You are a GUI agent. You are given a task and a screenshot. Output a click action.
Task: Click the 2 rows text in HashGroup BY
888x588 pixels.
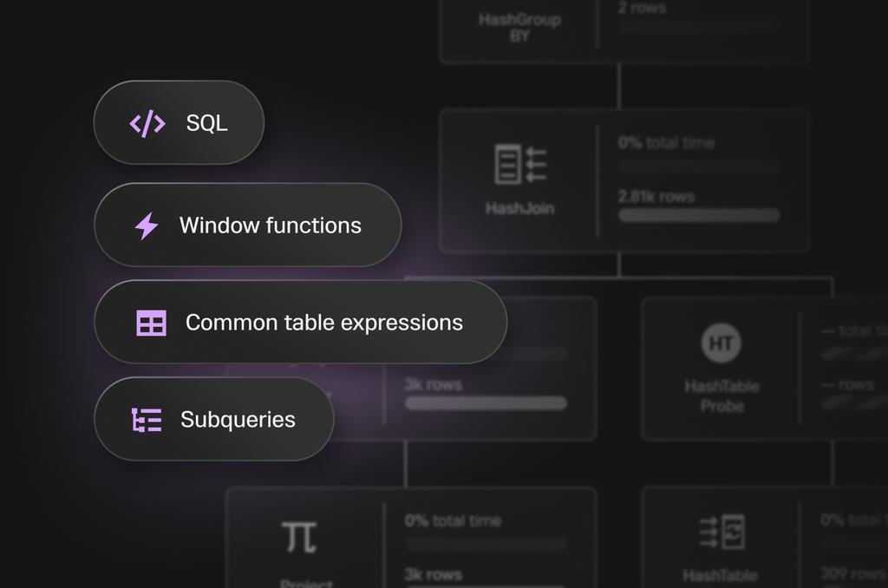[642, 9]
